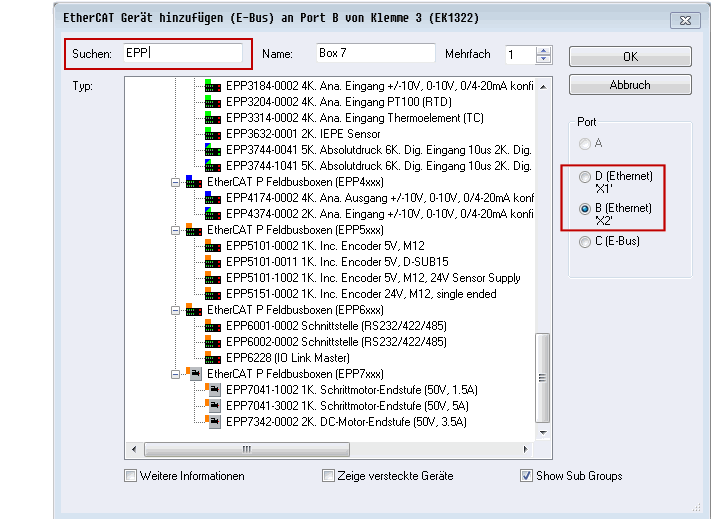
Task: Collapse the EPP7xxx Feldbusboxen group
Action: click(175, 374)
